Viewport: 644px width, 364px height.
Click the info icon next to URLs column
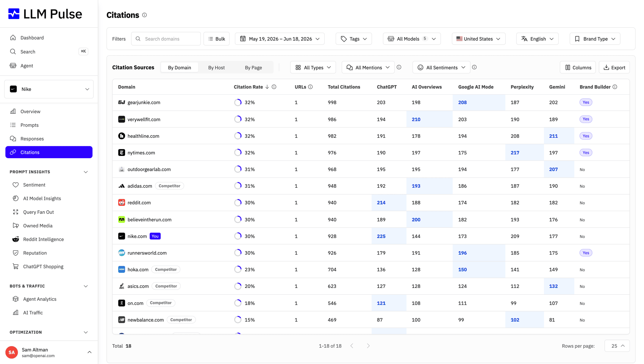click(x=310, y=87)
